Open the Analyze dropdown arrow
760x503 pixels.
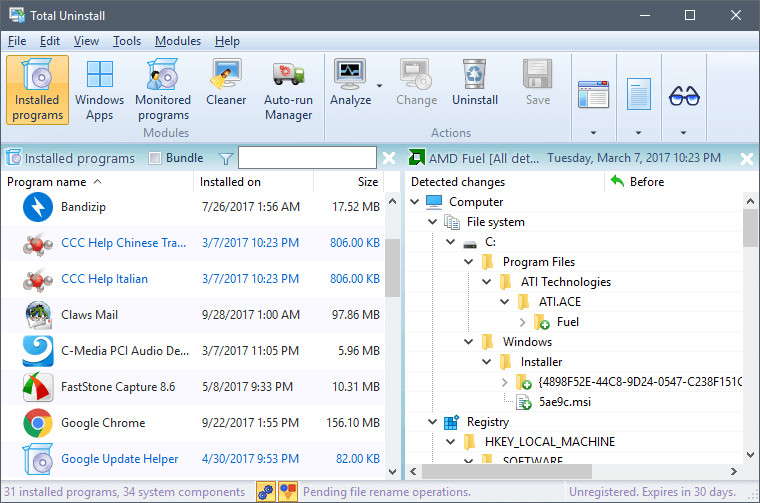point(380,87)
